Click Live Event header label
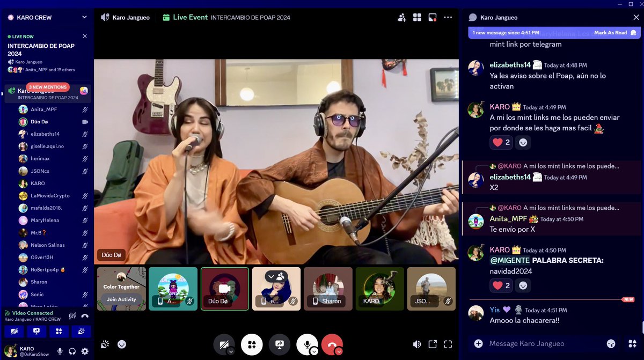The image size is (644, 360). [190, 17]
